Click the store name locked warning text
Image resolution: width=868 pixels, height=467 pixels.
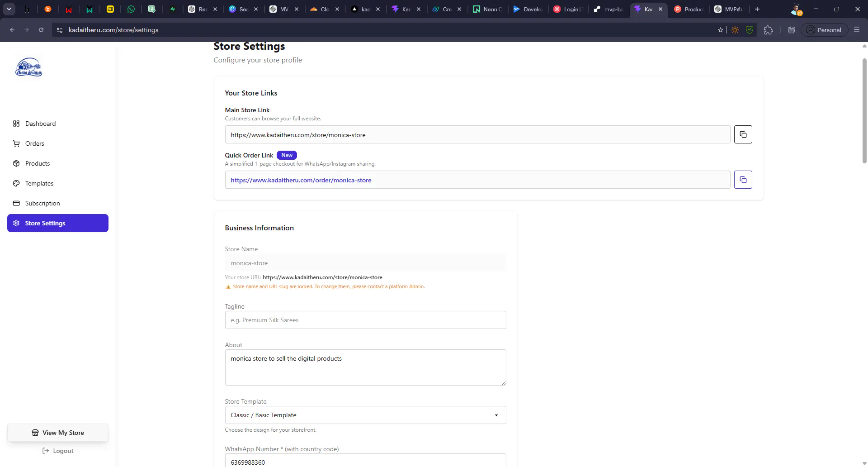(329, 286)
